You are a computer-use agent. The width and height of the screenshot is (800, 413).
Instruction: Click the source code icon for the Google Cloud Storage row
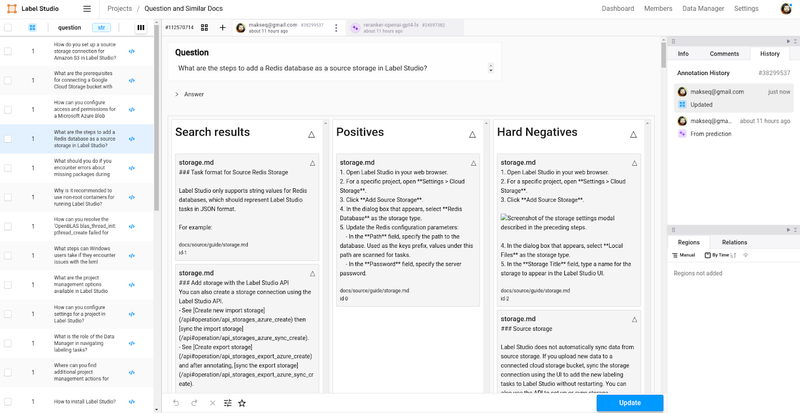[132, 80]
